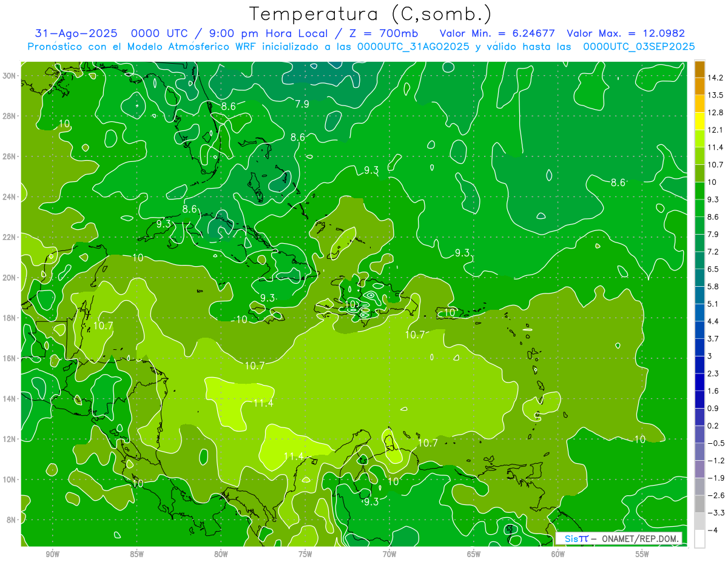The height and width of the screenshot is (562, 728).
Task: Click the '7.9' contour label on the map
Action: click(302, 104)
